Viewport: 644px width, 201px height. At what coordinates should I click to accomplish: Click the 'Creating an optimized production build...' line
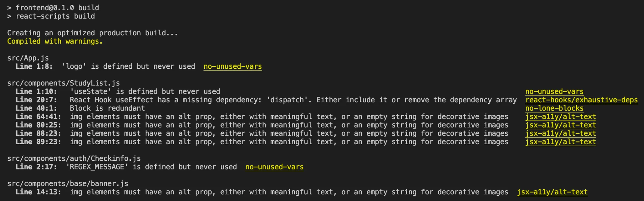[x=92, y=33]
